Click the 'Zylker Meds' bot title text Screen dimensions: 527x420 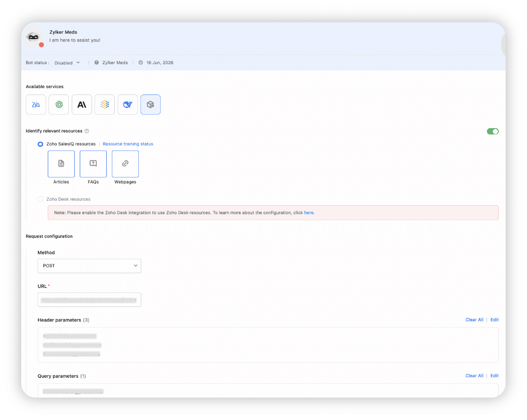[63, 32]
